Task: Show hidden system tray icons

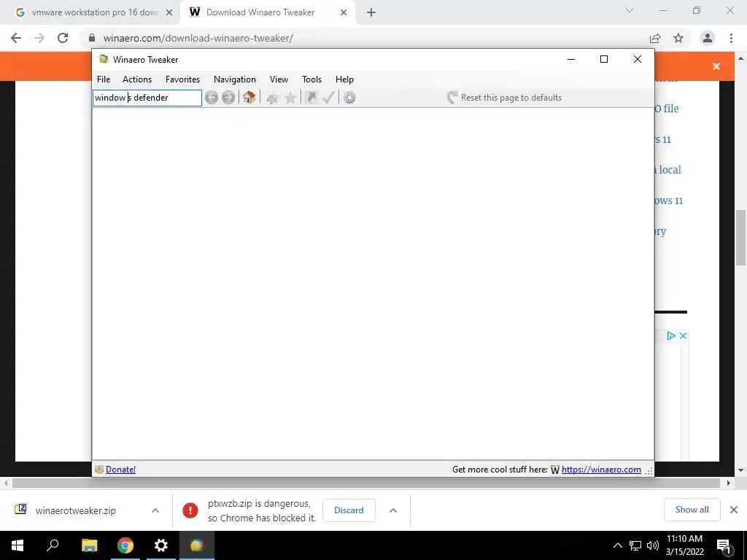Action: 617,545
